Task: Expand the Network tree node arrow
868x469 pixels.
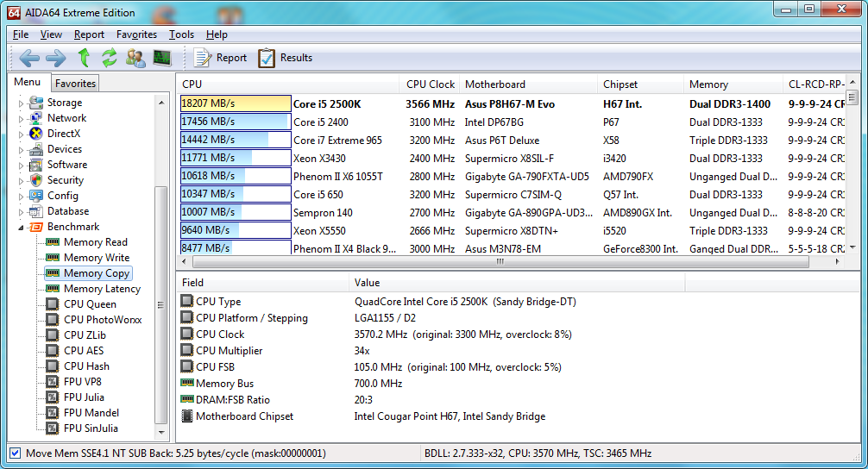Action: (21, 118)
